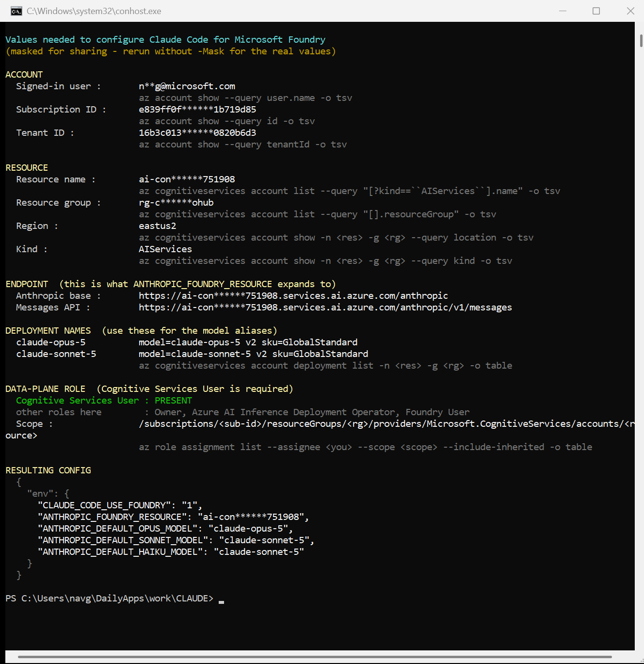
Task: Click the conhost console icon in title bar
Action: click(x=16, y=11)
